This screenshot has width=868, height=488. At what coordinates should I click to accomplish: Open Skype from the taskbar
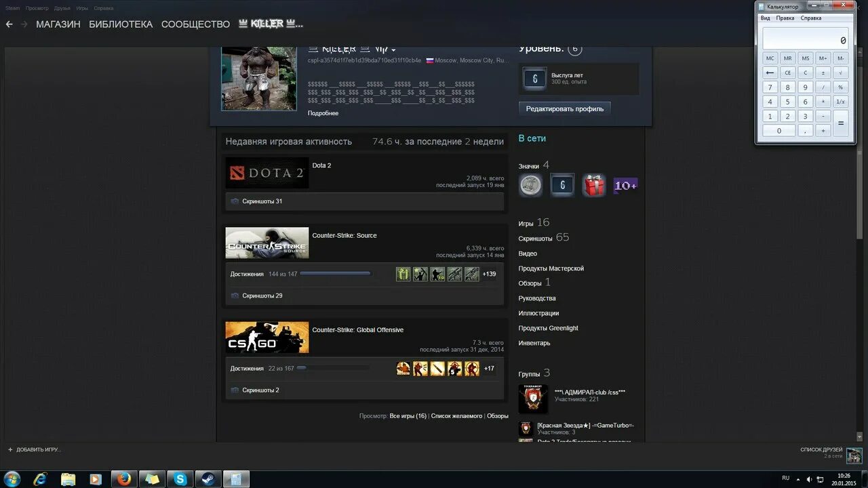pos(180,479)
